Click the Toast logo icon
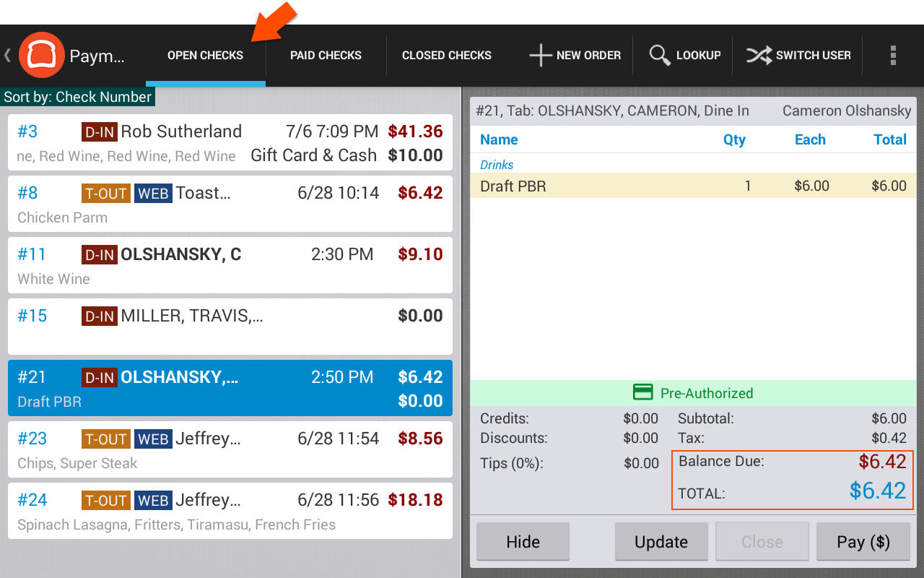924x578 pixels. pos(42,54)
